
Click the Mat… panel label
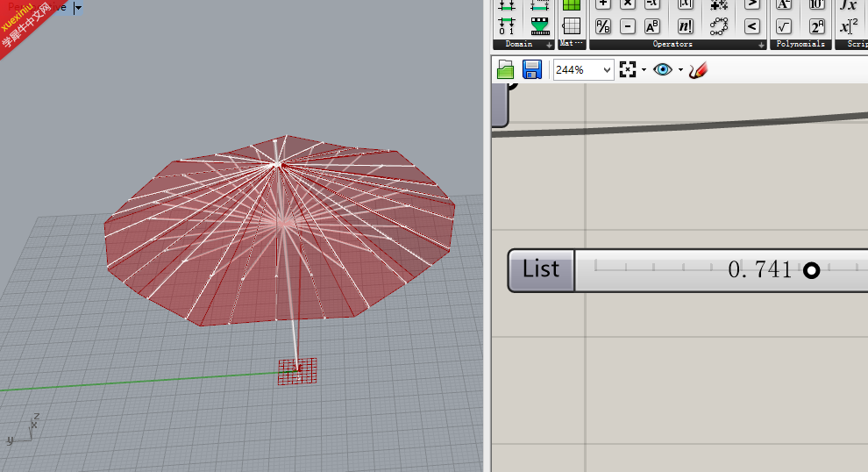[x=571, y=43]
